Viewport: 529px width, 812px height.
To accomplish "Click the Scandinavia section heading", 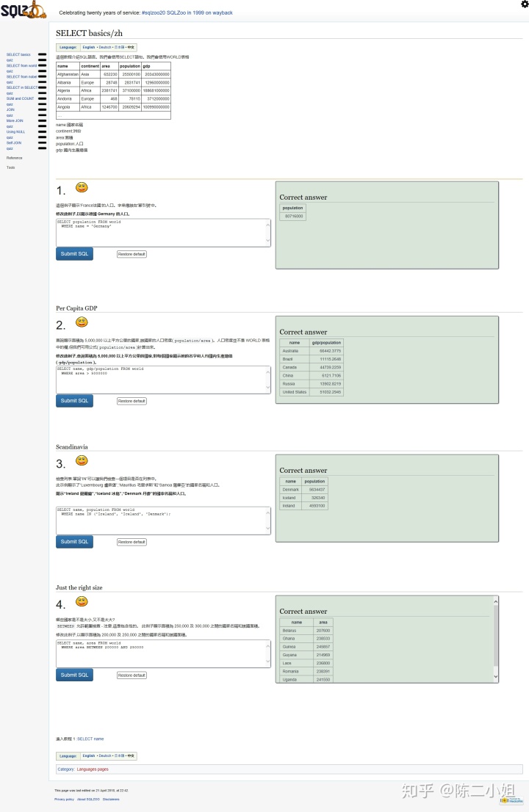I will click(x=72, y=447).
